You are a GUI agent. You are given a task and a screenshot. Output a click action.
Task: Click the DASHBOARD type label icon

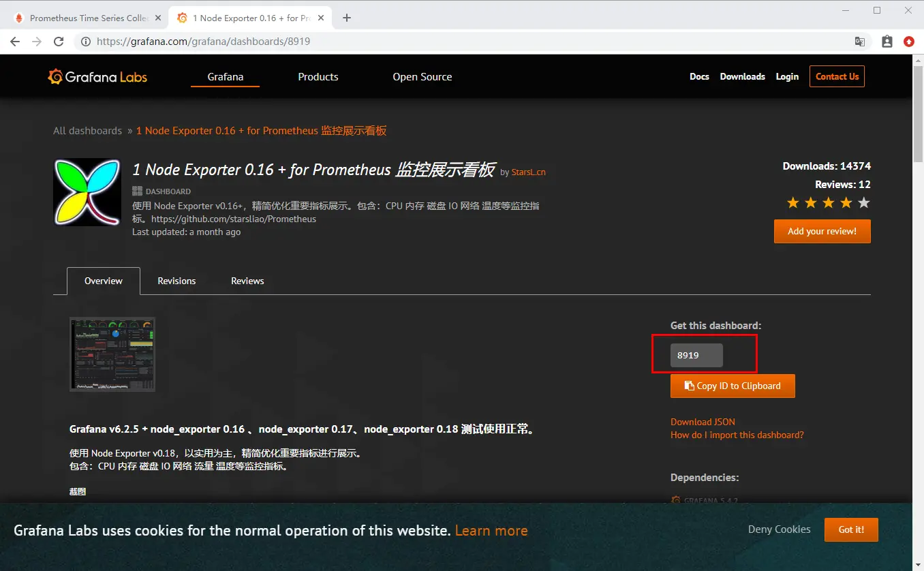(x=137, y=191)
